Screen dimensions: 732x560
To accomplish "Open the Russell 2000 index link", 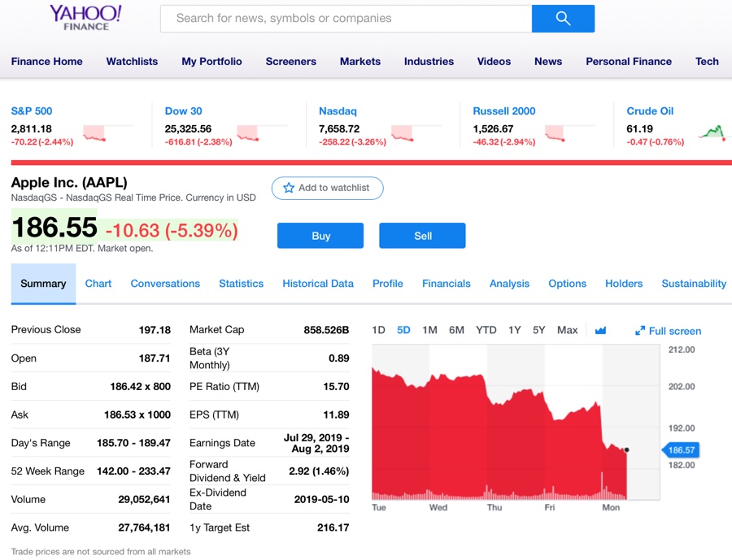I will (x=504, y=111).
